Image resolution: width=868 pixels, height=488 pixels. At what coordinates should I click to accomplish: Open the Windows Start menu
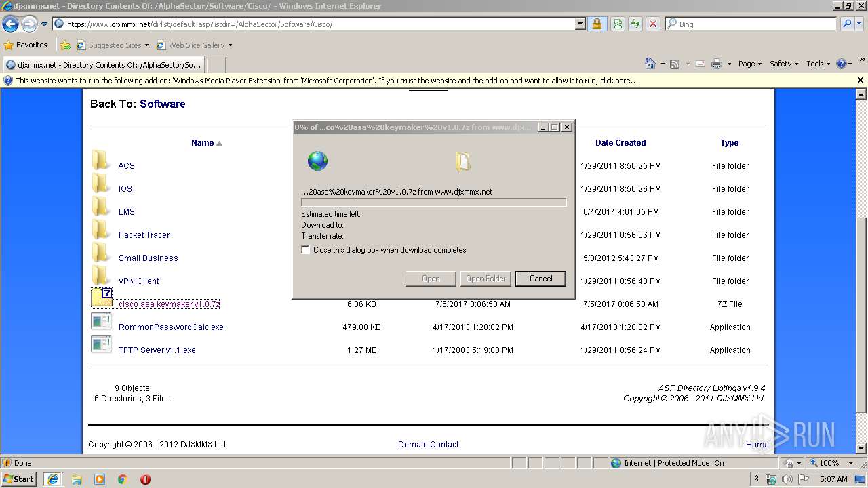coord(19,479)
